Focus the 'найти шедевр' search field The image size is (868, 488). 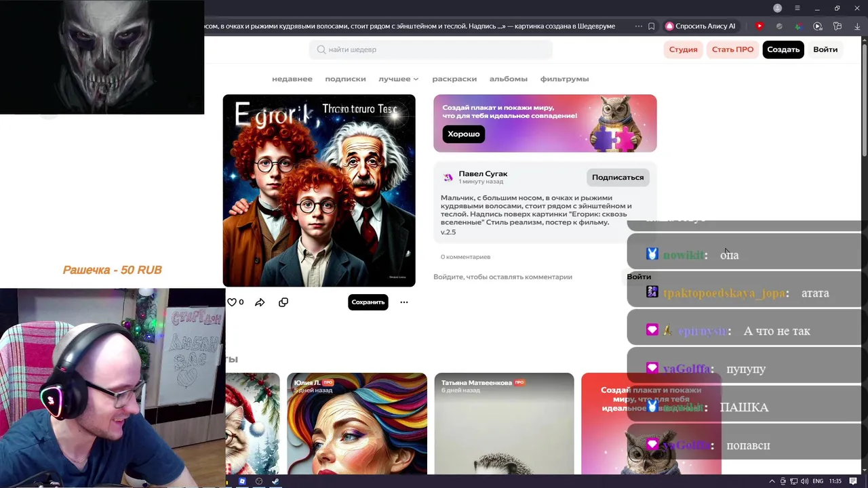pos(431,49)
